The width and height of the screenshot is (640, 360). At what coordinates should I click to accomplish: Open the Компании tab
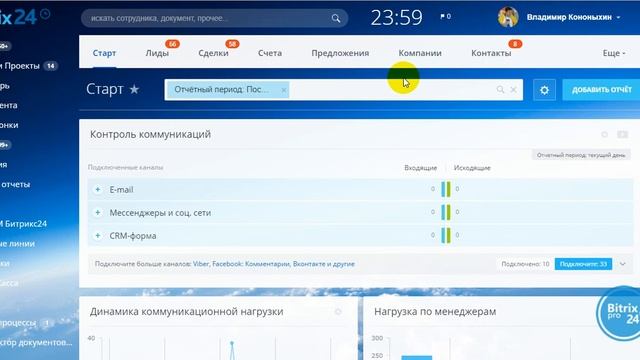click(420, 53)
